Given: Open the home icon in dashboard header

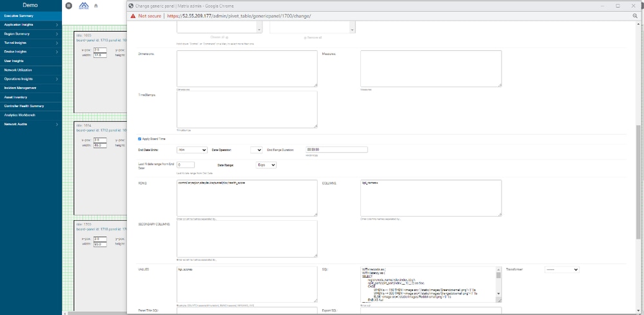Looking at the screenshot, I should pyautogui.click(x=96, y=6).
